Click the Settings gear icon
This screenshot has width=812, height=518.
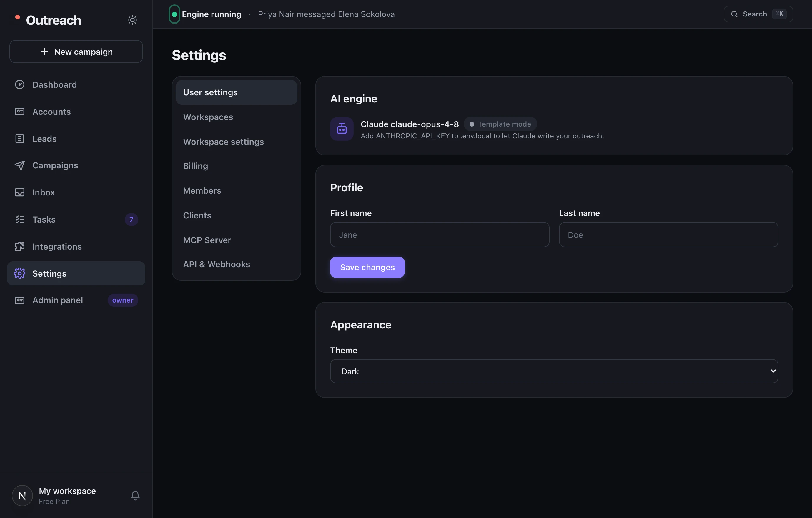19,273
